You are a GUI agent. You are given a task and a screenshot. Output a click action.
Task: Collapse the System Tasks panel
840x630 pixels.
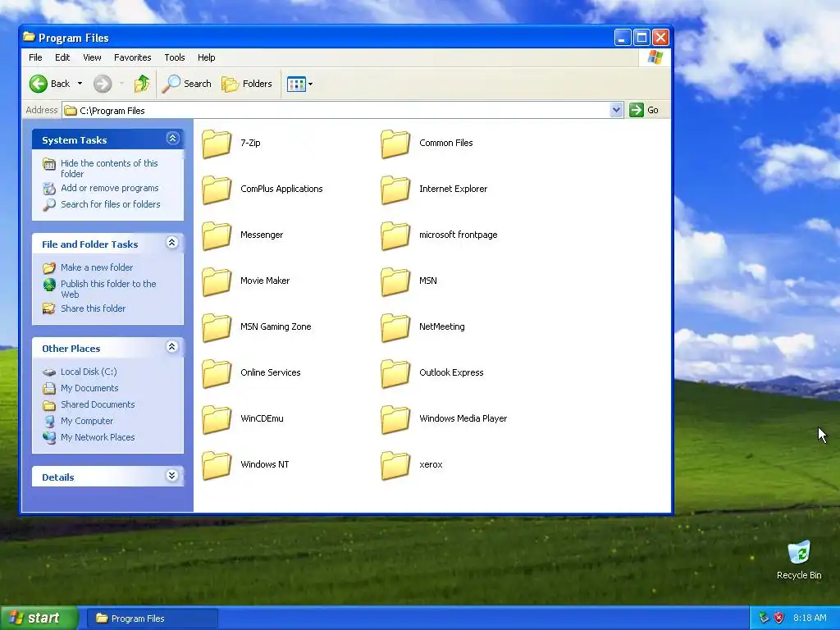click(x=172, y=139)
